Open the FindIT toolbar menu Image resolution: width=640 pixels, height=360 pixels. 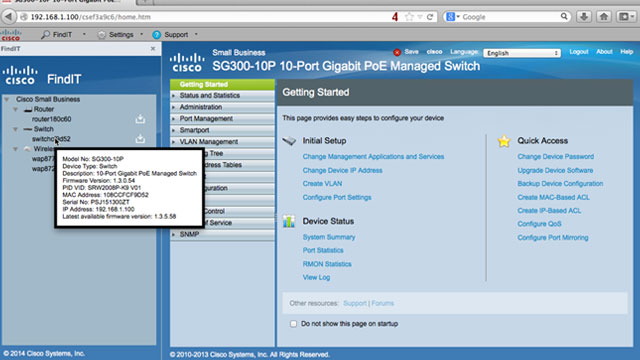pyautogui.click(x=63, y=35)
